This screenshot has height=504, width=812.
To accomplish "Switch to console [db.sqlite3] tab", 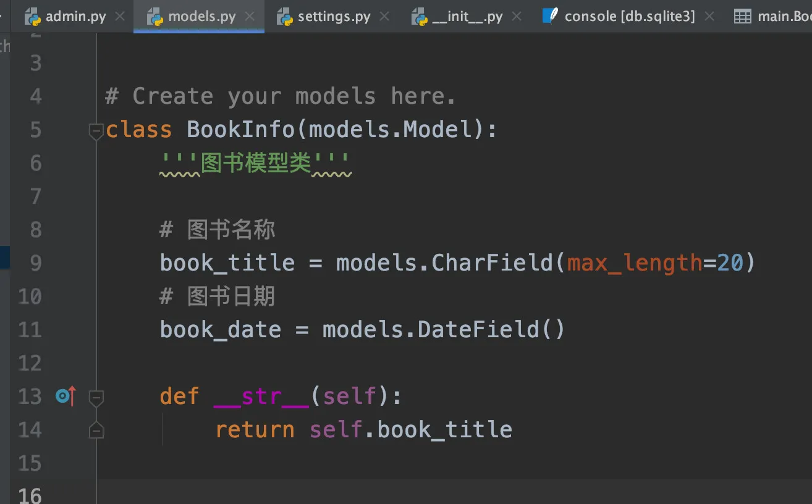I will (x=630, y=17).
